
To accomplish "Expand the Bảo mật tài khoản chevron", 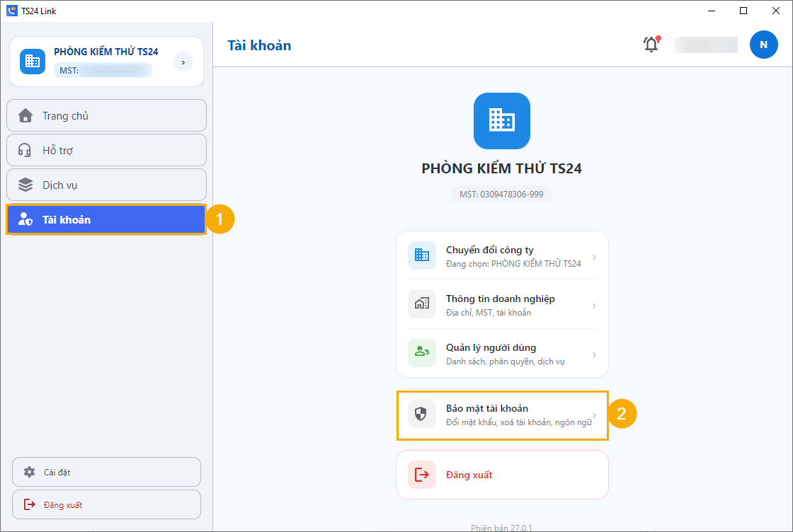I will click(594, 415).
